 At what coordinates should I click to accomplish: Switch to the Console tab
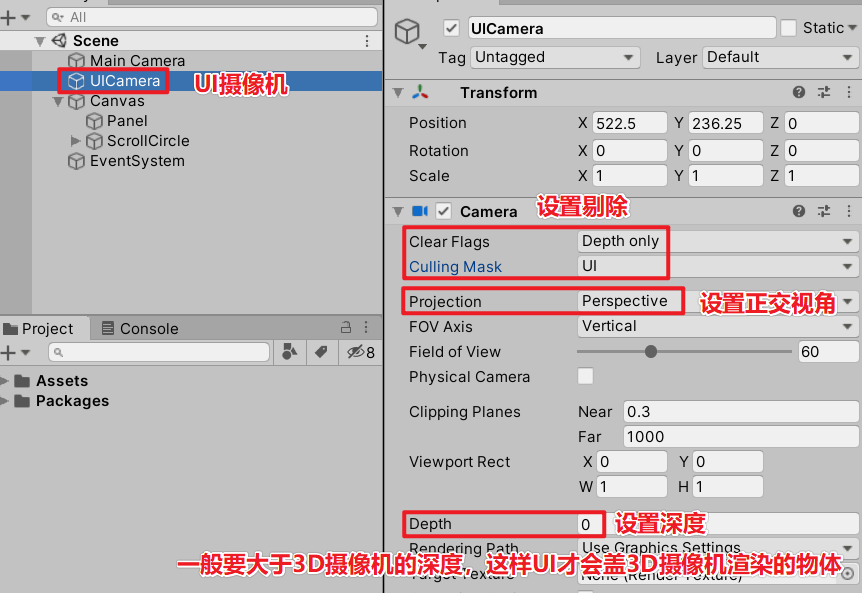click(140, 329)
